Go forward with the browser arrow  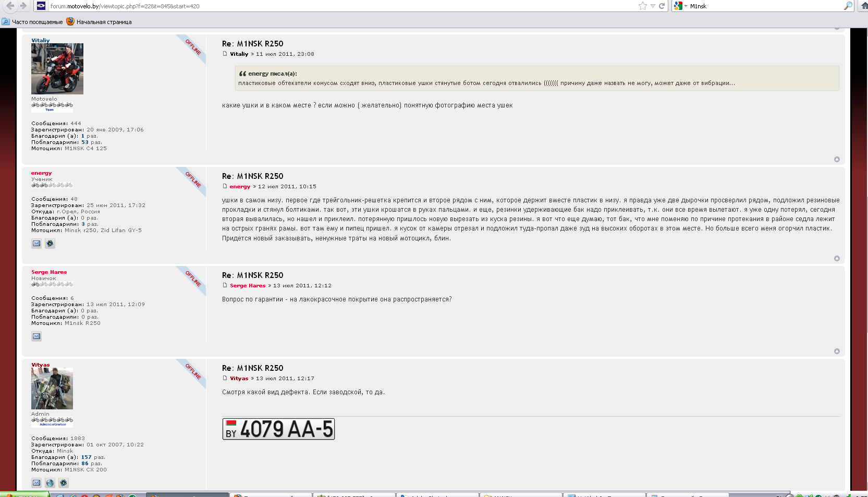[23, 6]
